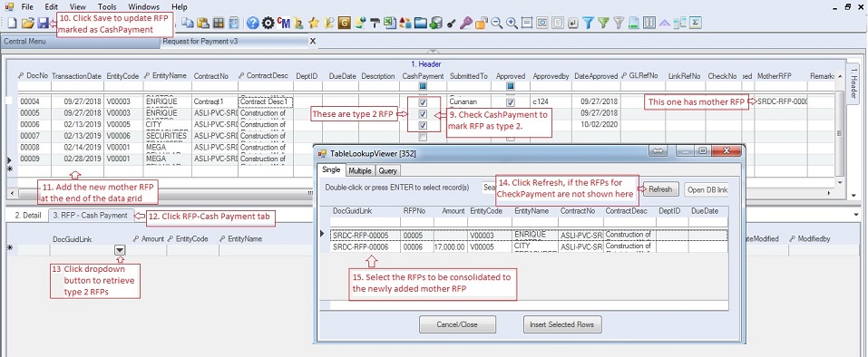This screenshot has width=868, height=357.
Task: Select the Query tab in TableLookupViewer
Action: point(387,170)
